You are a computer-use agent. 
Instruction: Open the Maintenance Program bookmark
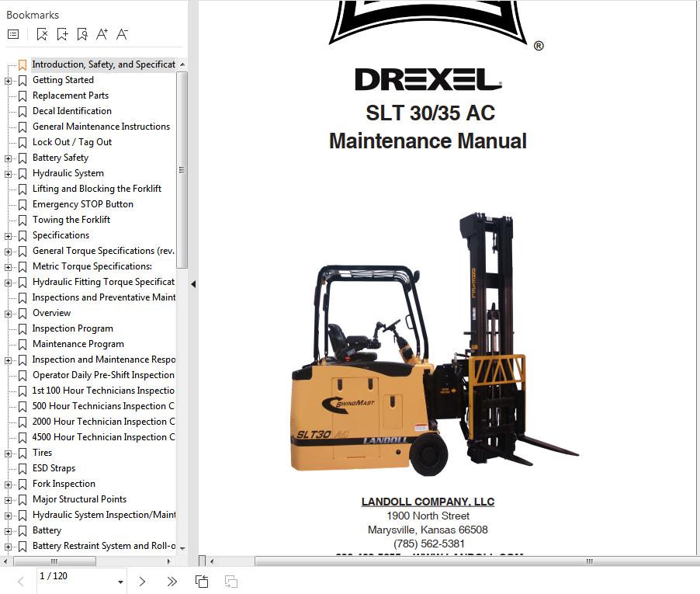pyautogui.click(x=78, y=344)
